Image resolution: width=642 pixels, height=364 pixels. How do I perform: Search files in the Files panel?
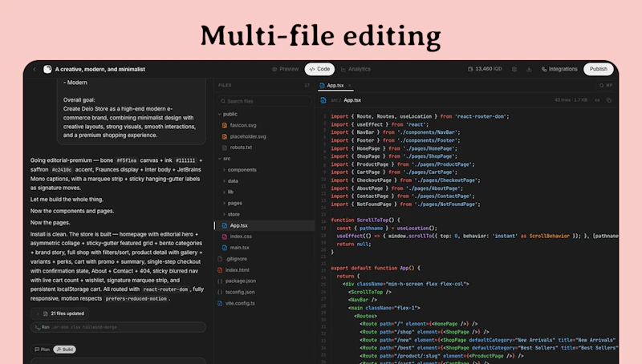coord(264,101)
